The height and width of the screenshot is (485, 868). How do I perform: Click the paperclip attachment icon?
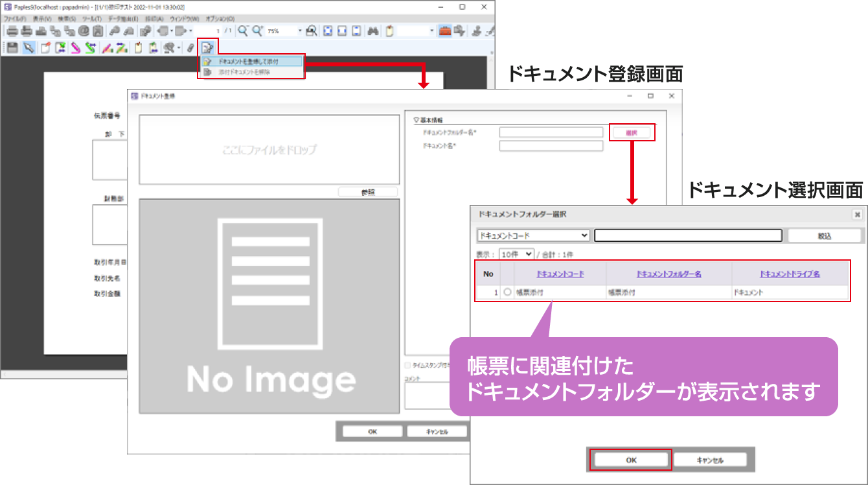click(x=190, y=47)
